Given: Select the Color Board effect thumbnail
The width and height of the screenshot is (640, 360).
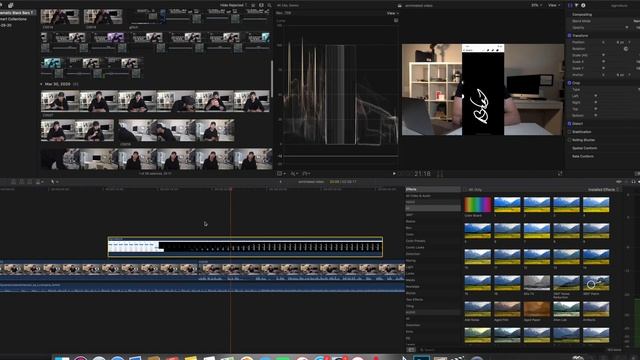Looking at the screenshot, I should [x=478, y=205].
